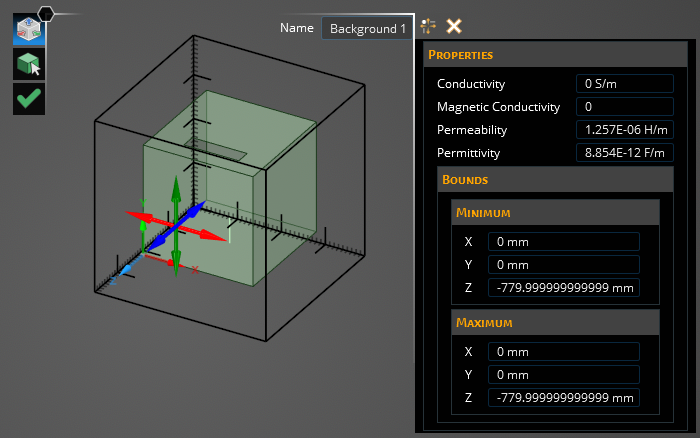Activate the green cube selection tool
This screenshot has width=700, height=438.
pos(29,64)
